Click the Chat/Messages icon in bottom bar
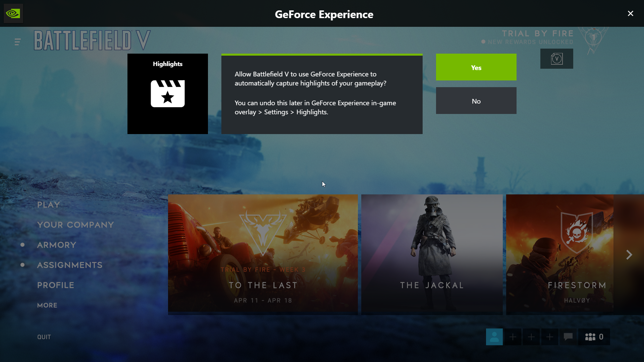644x362 pixels. coord(568,337)
